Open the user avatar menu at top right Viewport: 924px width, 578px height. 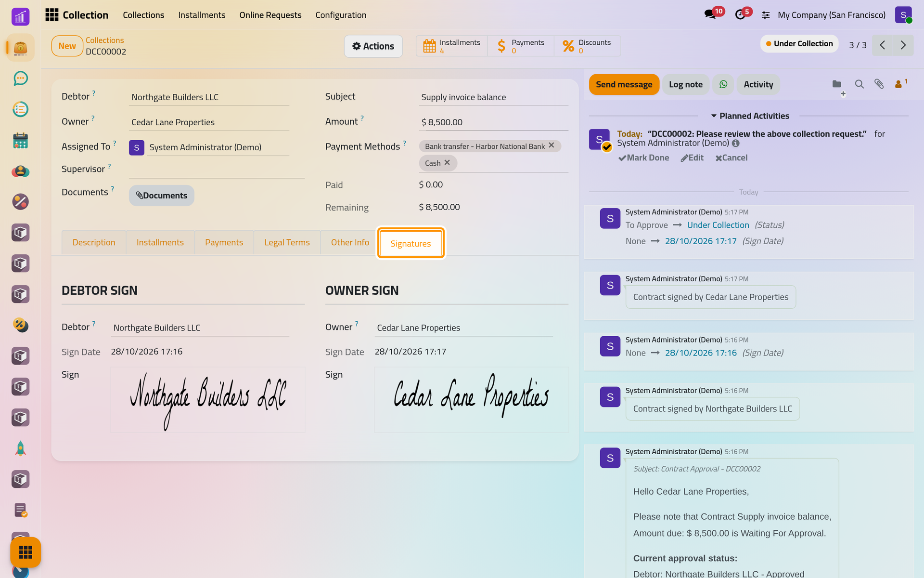point(903,15)
